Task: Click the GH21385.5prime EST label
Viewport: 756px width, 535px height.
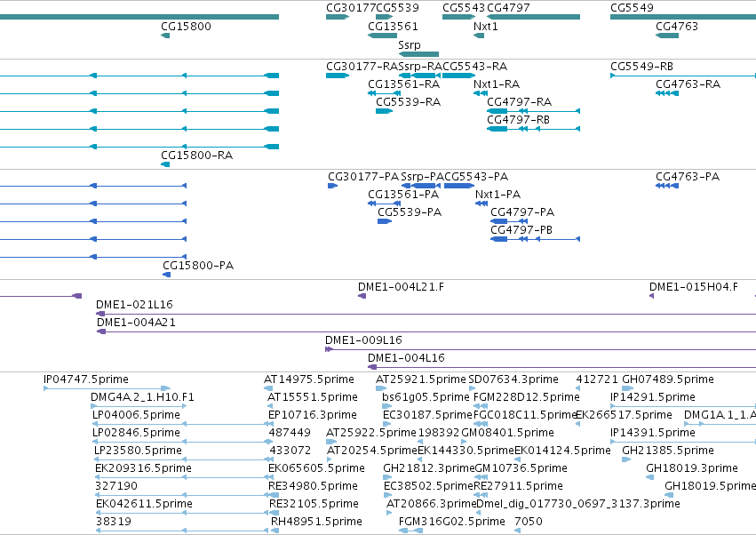Action: [x=668, y=451]
